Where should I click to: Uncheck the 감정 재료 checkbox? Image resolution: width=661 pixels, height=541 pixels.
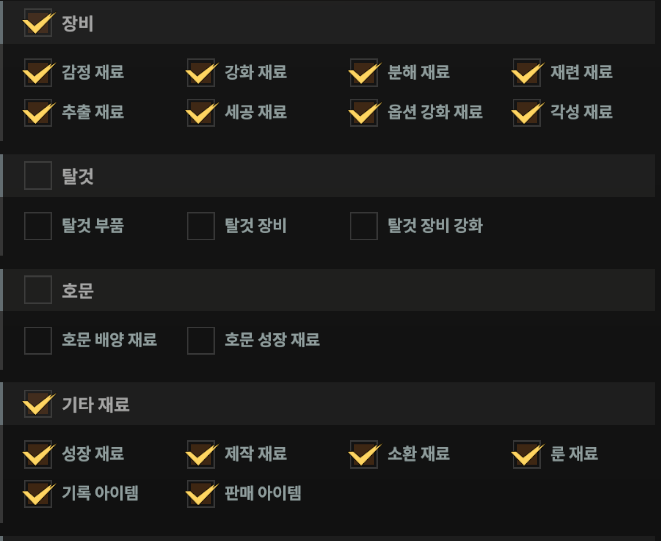coord(38,73)
